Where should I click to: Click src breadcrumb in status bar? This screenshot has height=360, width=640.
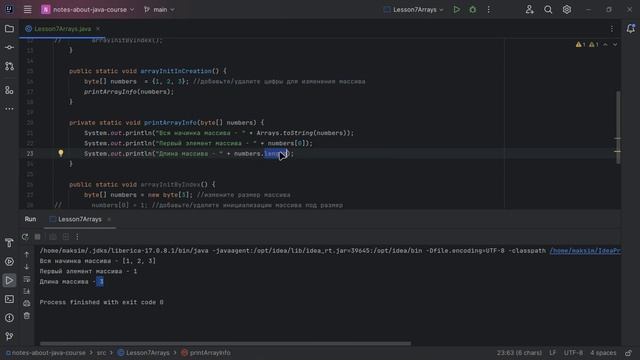101,353
